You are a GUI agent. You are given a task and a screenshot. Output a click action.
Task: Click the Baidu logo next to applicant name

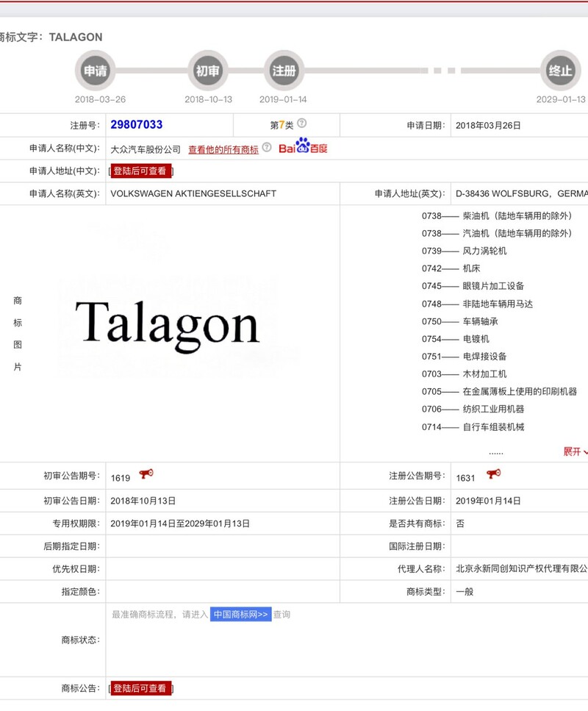[303, 146]
